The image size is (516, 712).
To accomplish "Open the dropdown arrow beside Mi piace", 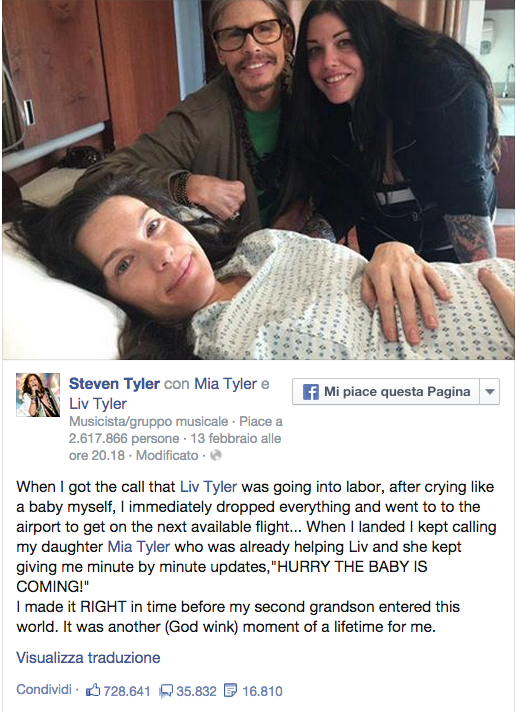I will pyautogui.click(x=490, y=391).
